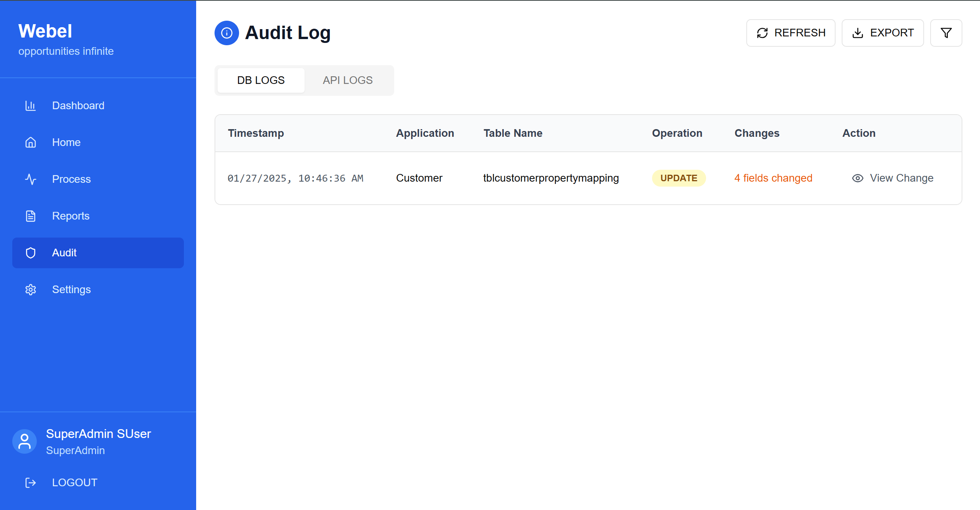This screenshot has width=980, height=510.
Task: Click the Reports document icon
Action: tap(31, 216)
